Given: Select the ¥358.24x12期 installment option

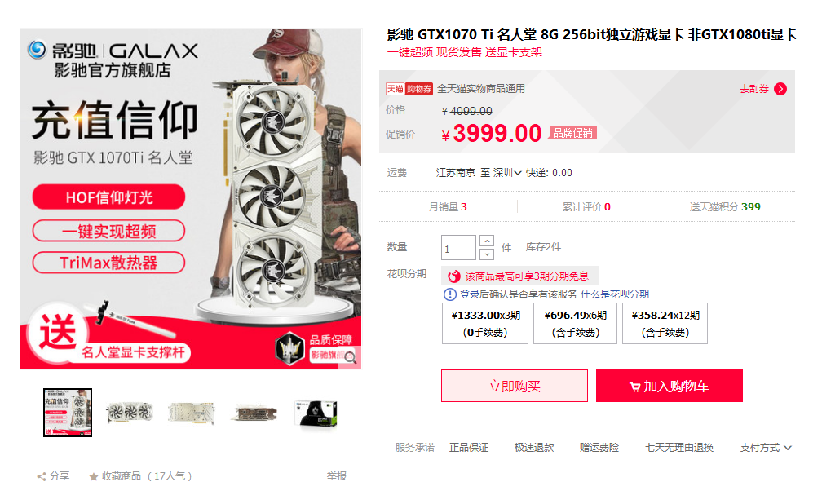Looking at the screenshot, I should coord(665,324).
